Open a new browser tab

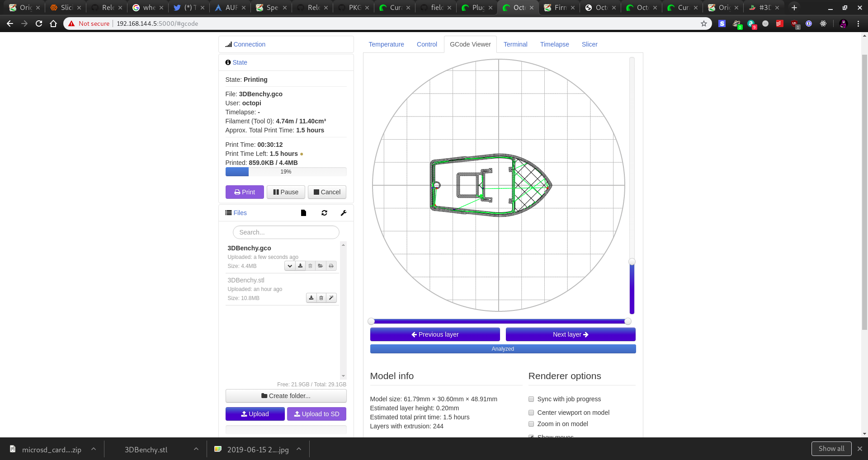(x=794, y=8)
